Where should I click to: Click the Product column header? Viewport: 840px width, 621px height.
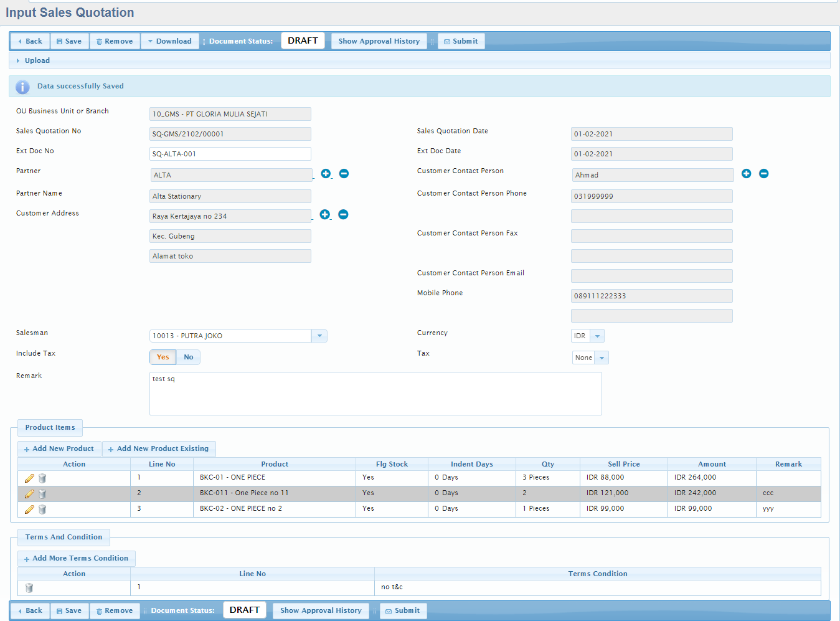click(x=275, y=464)
